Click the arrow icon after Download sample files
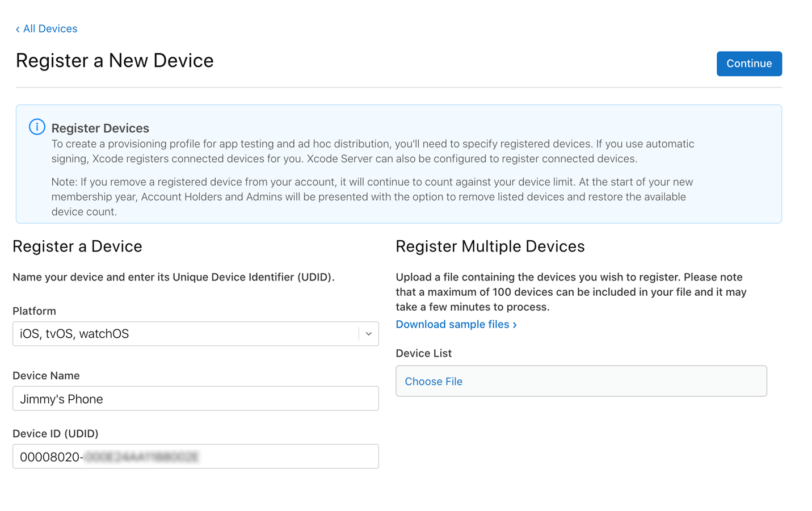This screenshot has width=812, height=511. [x=514, y=324]
